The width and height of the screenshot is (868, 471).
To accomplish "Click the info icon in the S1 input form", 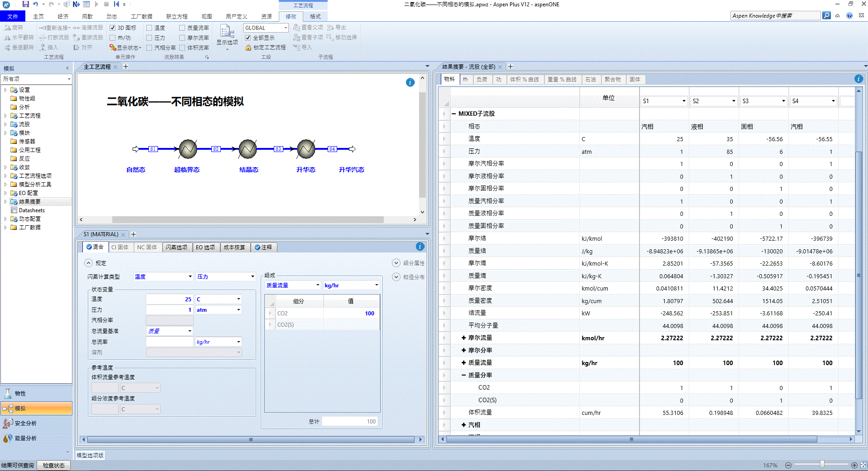I will (x=420, y=247).
